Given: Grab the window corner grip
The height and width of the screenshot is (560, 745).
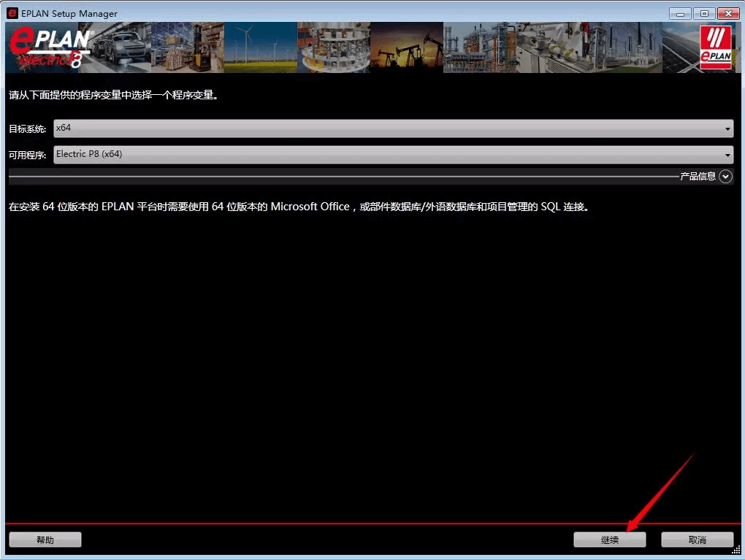Looking at the screenshot, I should 736,550.
